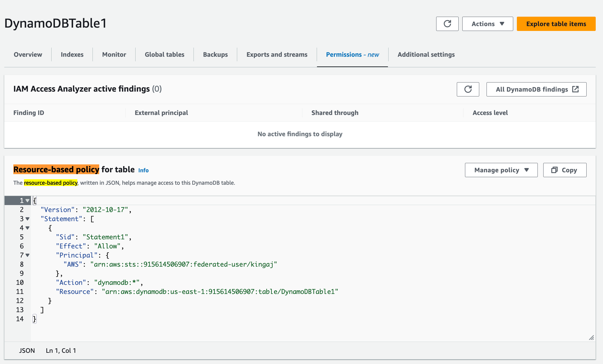
Task: Collapse the root object at line 1
Action: [28, 201]
